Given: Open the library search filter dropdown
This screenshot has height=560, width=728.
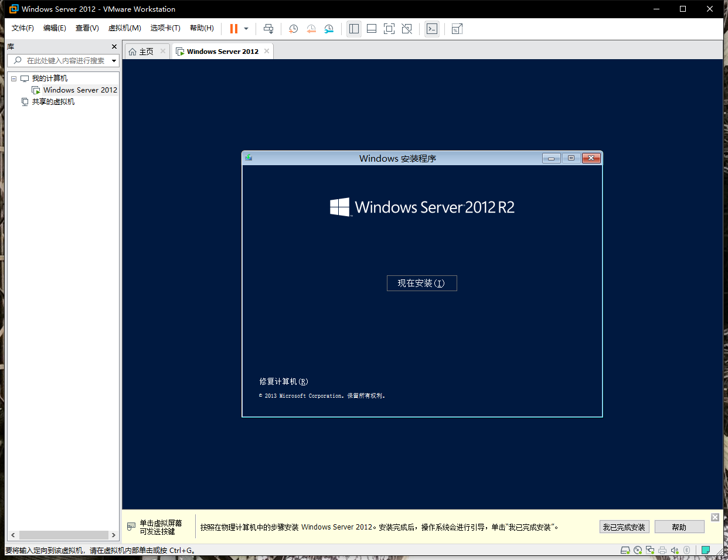Looking at the screenshot, I should (114, 60).
